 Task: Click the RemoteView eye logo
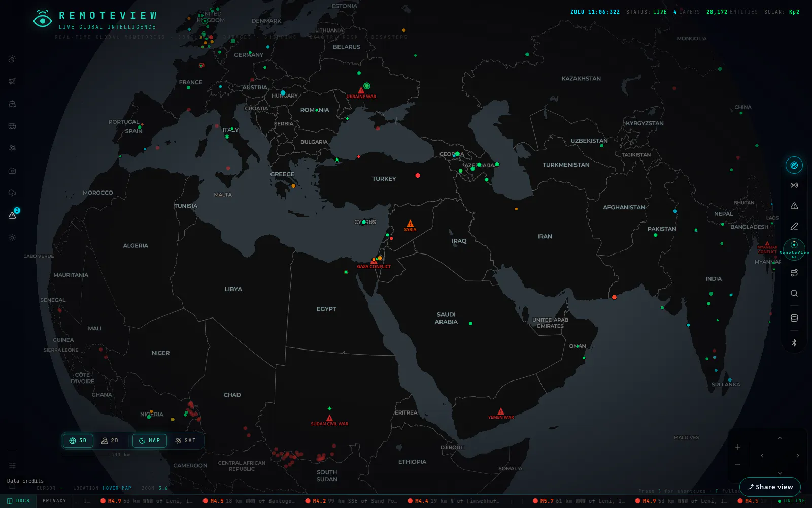coord(43,19)
